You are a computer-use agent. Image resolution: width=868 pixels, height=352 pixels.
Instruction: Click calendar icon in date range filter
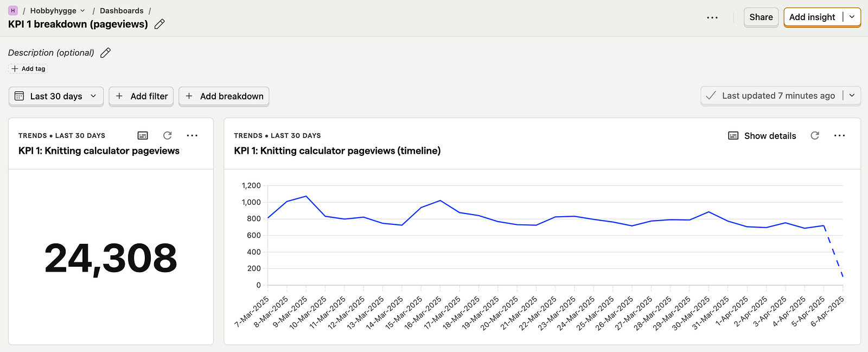tap(20, 96)
